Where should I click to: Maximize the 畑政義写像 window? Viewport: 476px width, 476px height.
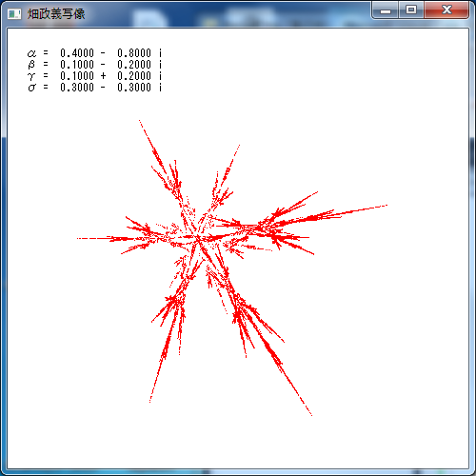pos(411,10)
